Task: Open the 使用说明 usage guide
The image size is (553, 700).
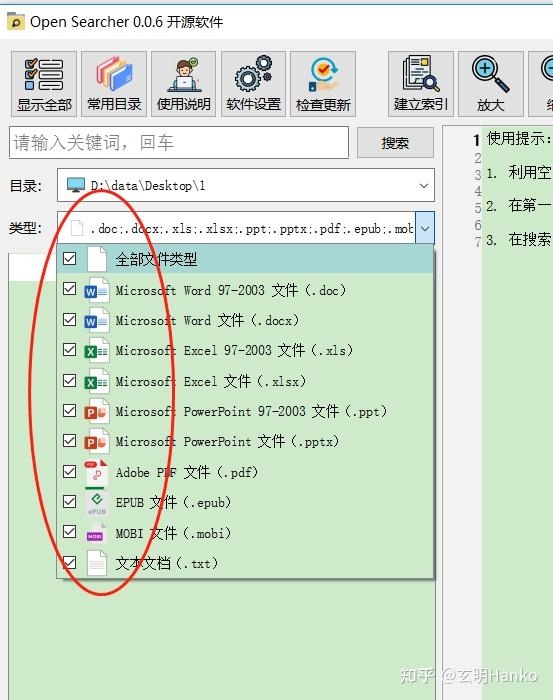Action: click(183, 84)
